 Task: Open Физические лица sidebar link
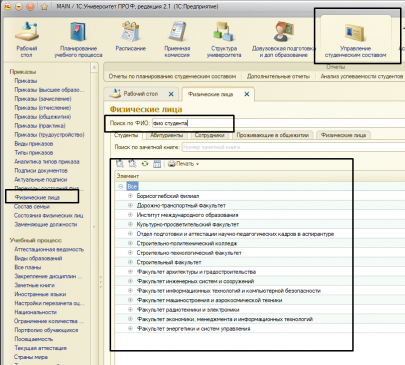pyautogui.click(x=37, y=197)
